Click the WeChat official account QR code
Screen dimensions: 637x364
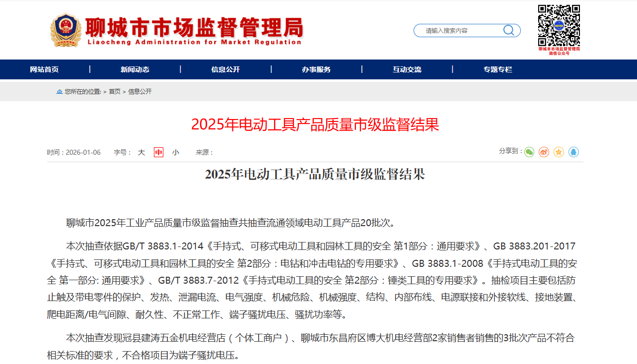(x=559, y=25)
